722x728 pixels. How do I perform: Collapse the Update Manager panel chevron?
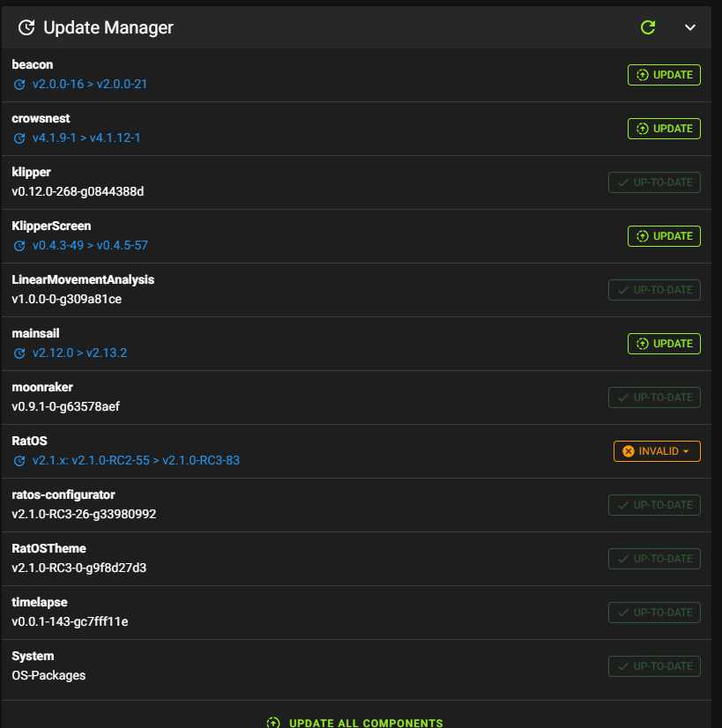pyautogui.click(x=690, y=27)
